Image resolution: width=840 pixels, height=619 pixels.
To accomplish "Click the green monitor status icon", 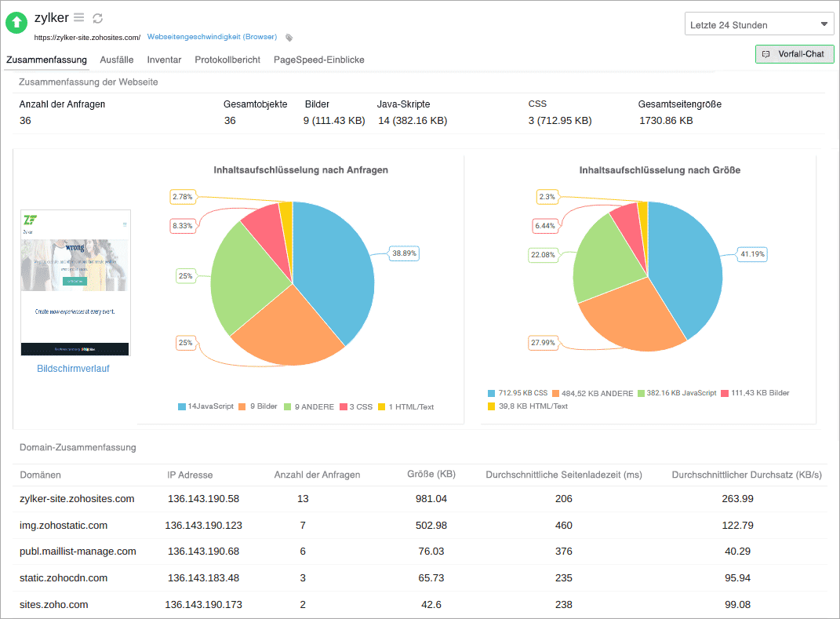I will click(16, 22).
